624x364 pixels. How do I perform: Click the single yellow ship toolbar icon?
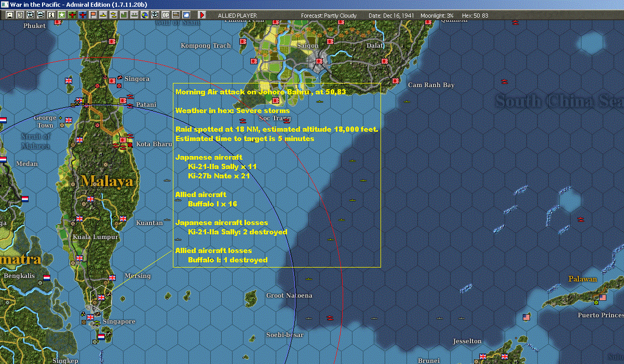tap(103, 15)
